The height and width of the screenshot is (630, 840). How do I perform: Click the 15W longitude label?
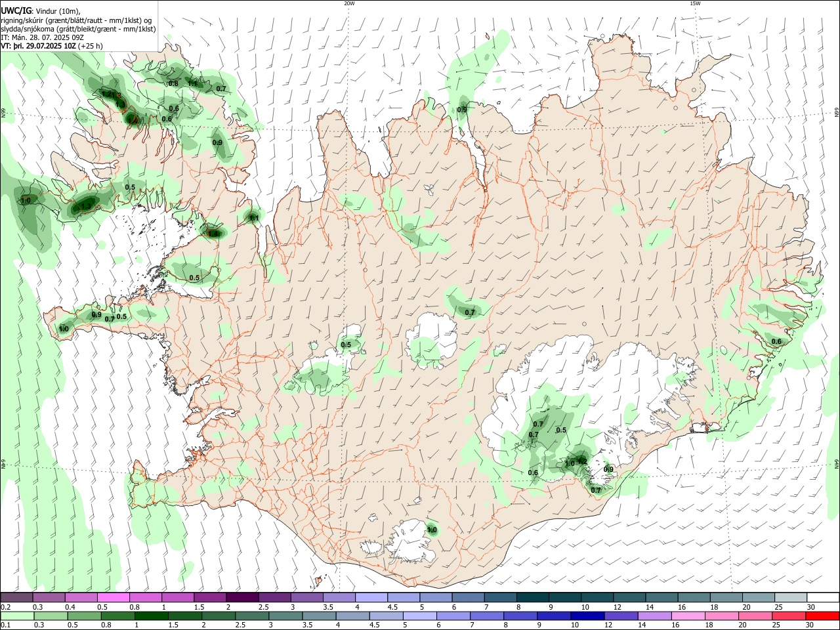tap(695, 3)
